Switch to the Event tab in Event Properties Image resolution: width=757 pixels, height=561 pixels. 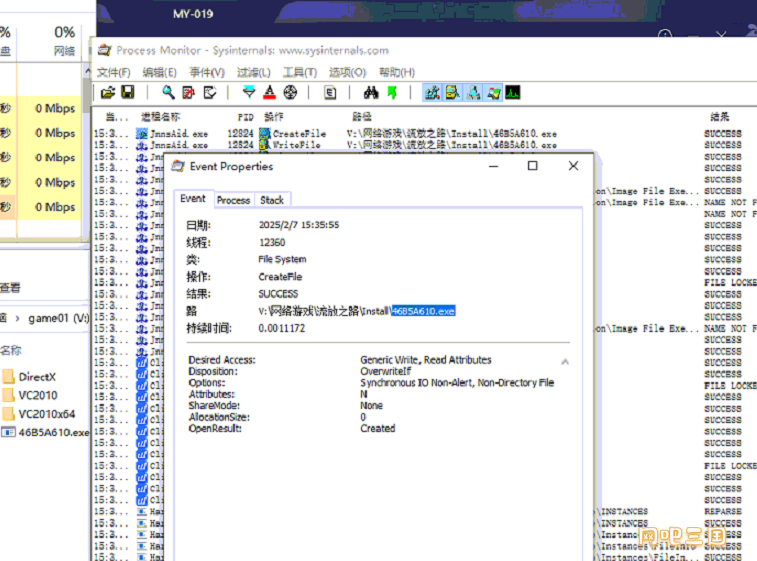tap(193, 199)
